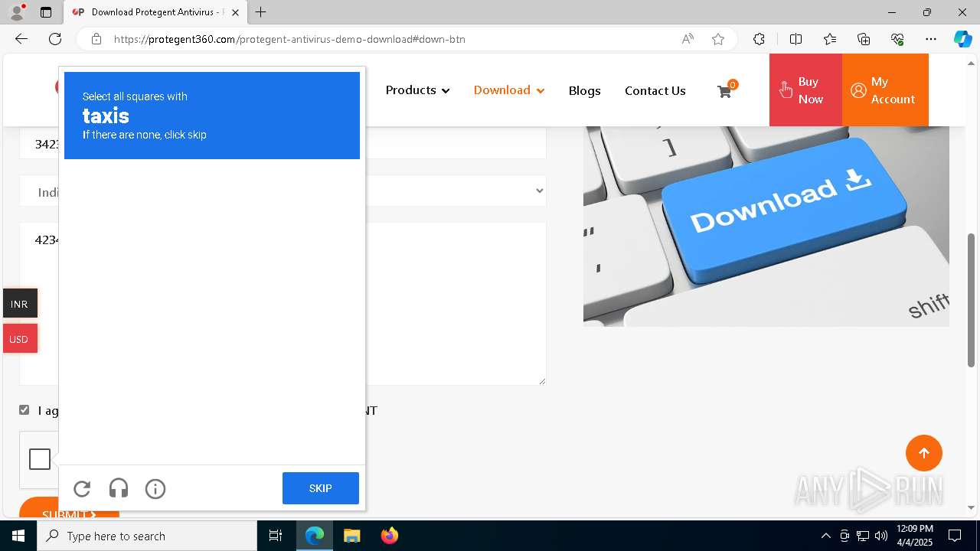This screenshot has height=551, width=980.
Task: Switch currency to INR
Action: pos(20,304)
